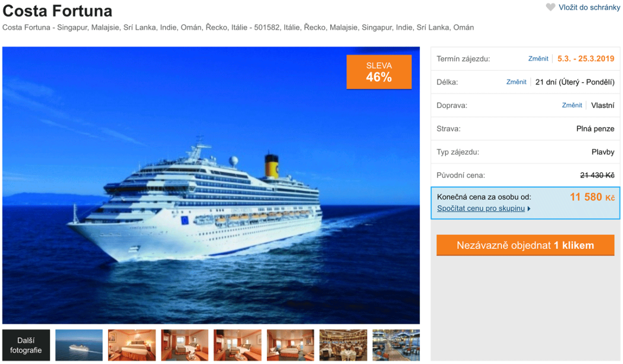Image resolution: width=623 pixels, height=364 pixels.
Task: Click the orange SLEVA 46% badge
Action: coord(379,72)
